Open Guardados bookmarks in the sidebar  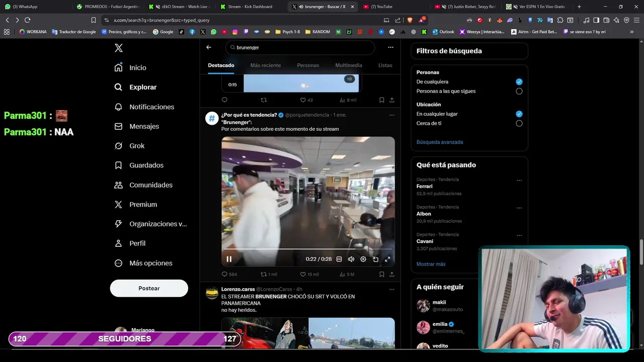click(x=139, y=165)
